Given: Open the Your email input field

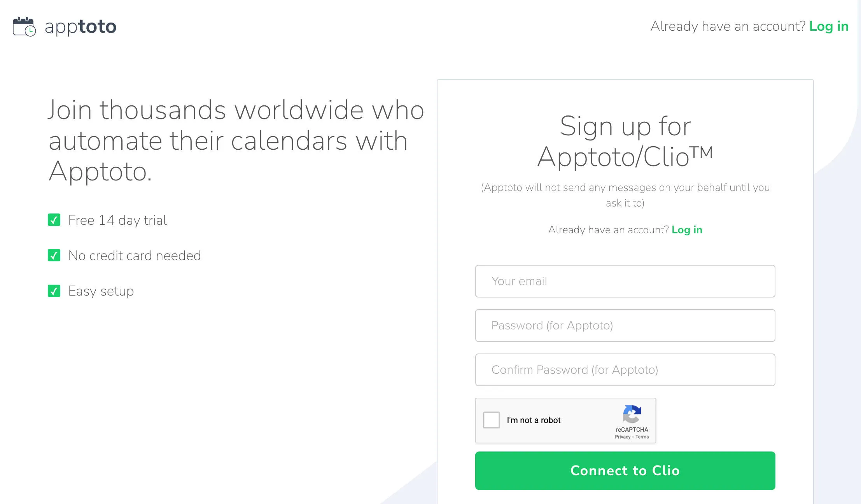Looking at the screenshot, I should (x=625, y=281).
